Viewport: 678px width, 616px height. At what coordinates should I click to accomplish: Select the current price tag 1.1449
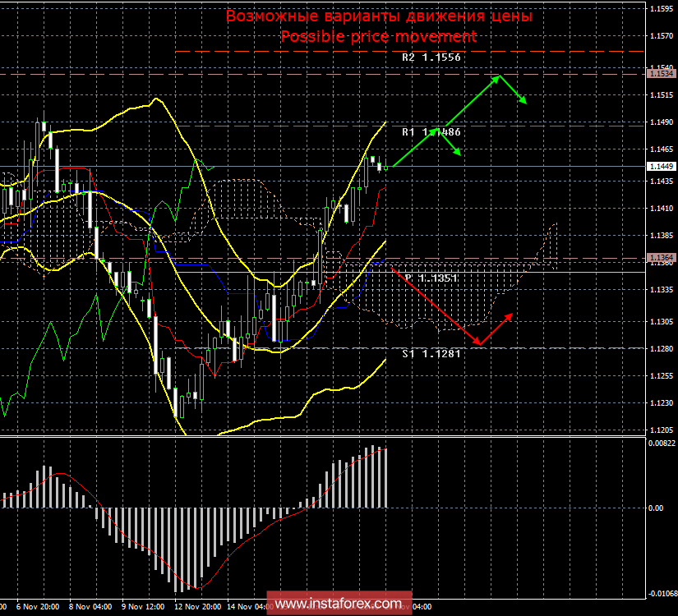(661, 167)
